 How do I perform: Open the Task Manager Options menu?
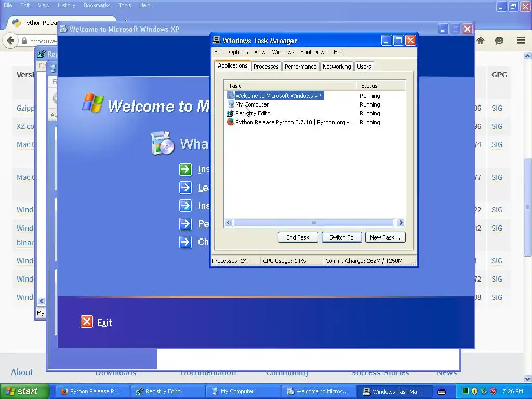coord(238,52)
